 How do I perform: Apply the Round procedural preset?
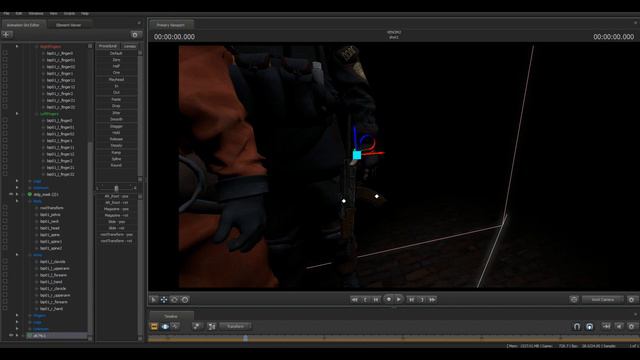[x=116, y=165]
